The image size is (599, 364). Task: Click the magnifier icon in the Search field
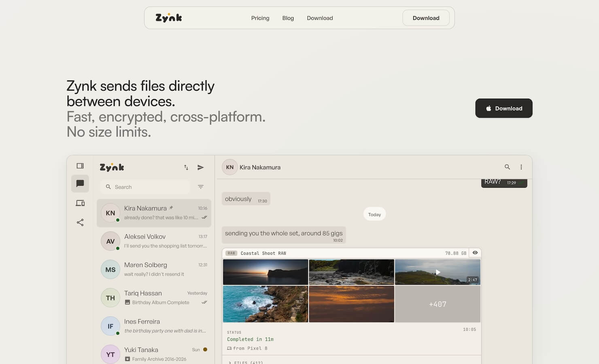coord(108,187)
